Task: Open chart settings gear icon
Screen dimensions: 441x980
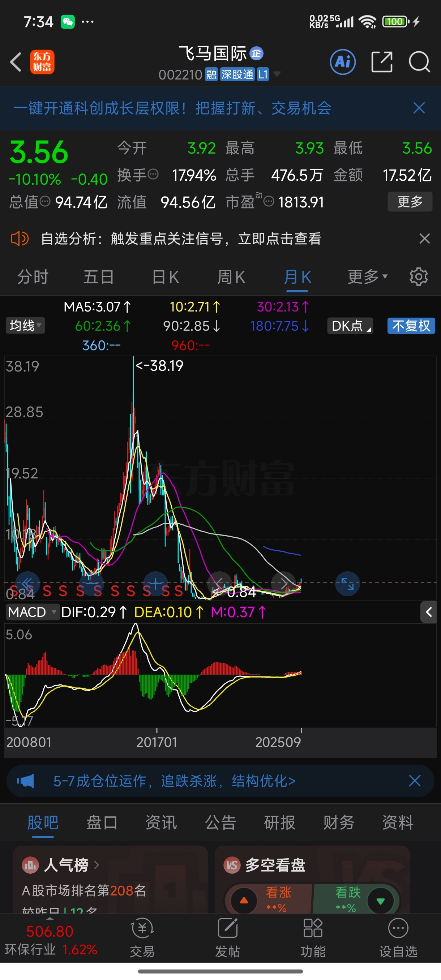Action: pyautogui.click(x=419, y=276)
